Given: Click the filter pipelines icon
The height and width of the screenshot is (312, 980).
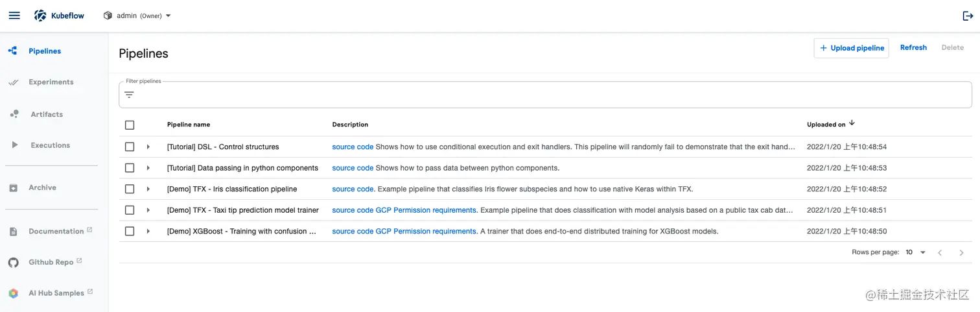Looking at the screenshot, I should (x=129, y=95).
